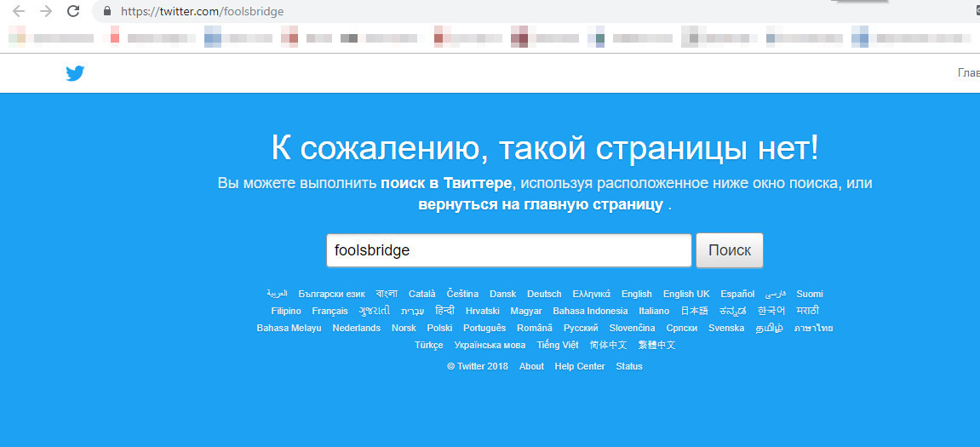Screen dimensions: 980x447
Task: Select العربية language link
Action: pos(277,294)
